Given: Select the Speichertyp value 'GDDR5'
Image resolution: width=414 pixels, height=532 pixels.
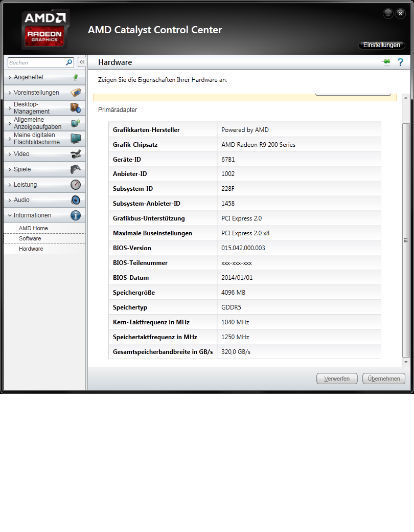Looking at the screenshot, I should tap(231, 307).
